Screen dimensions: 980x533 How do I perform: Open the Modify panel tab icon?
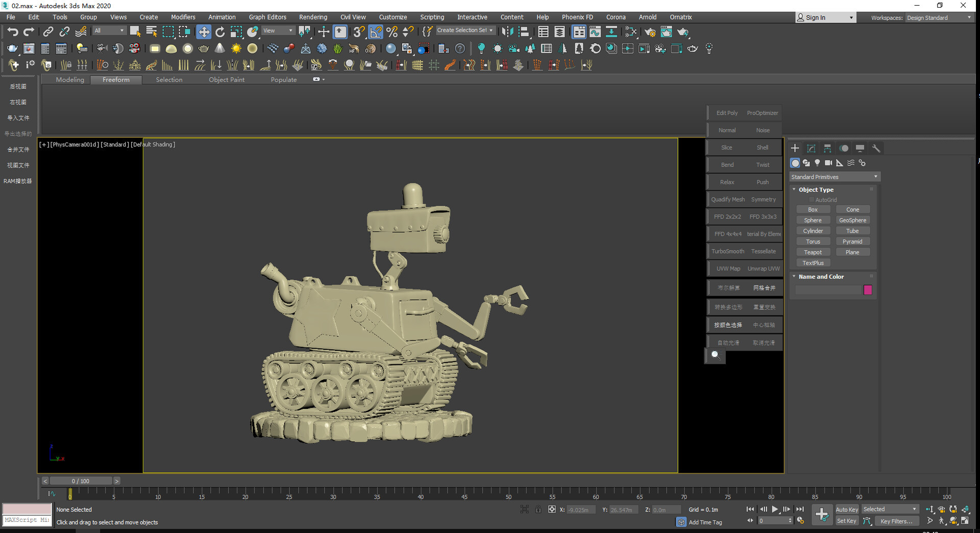(x=811, y=148)
